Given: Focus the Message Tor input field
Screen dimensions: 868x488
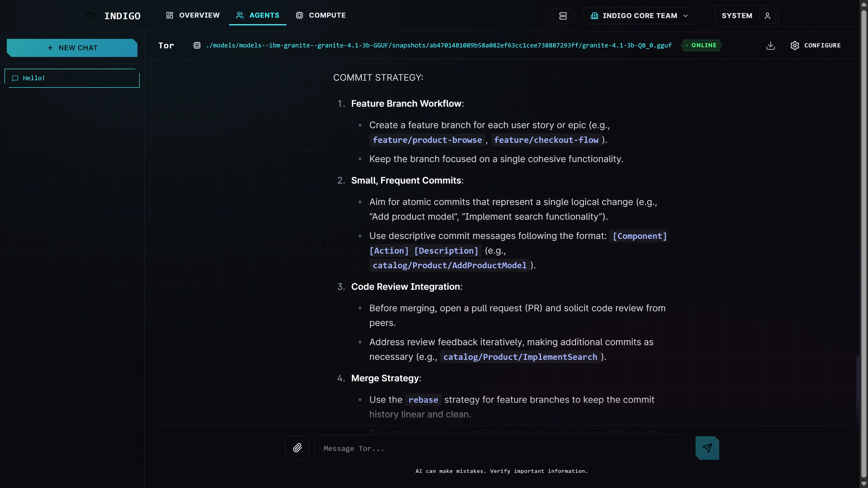Looking at the screenshot, I should 502,448.
